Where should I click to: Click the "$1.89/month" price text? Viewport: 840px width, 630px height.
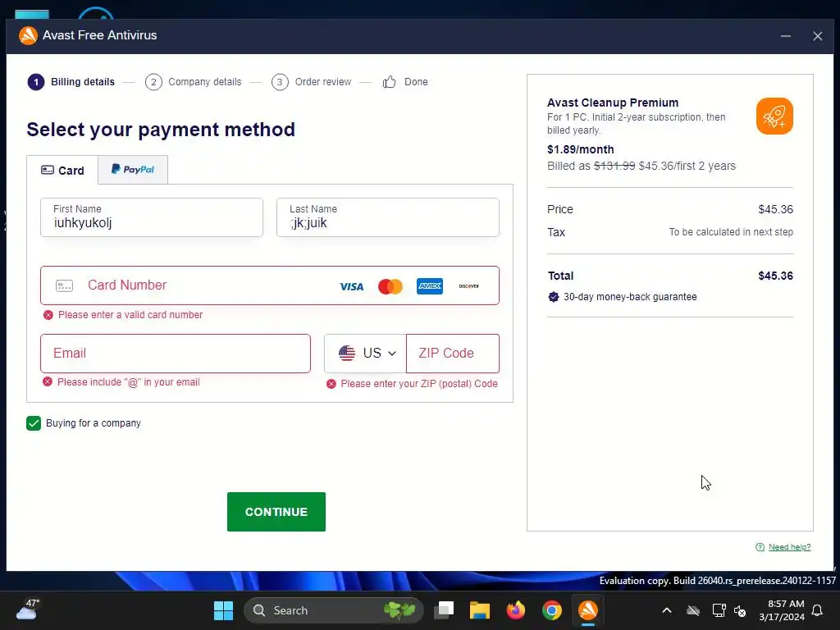pyautogui.click(x=580, y=149)
